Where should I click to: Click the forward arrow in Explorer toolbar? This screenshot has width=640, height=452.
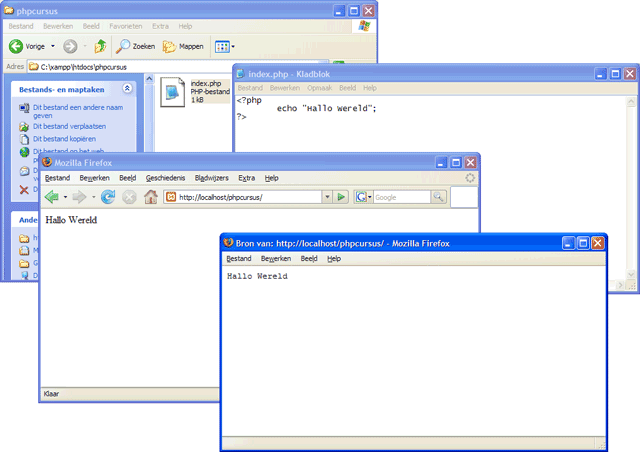70,47
